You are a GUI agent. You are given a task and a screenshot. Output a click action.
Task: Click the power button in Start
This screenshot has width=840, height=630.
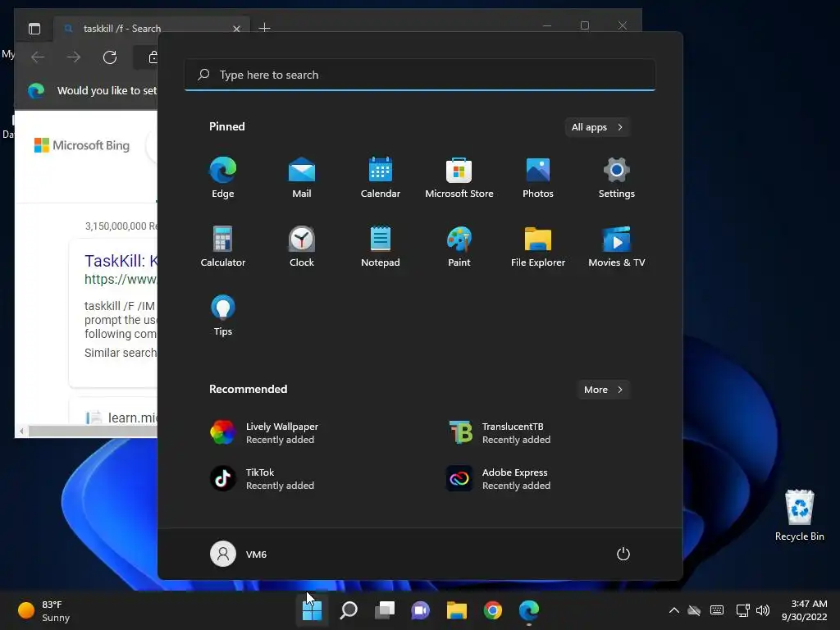click(x=623, y=554)
